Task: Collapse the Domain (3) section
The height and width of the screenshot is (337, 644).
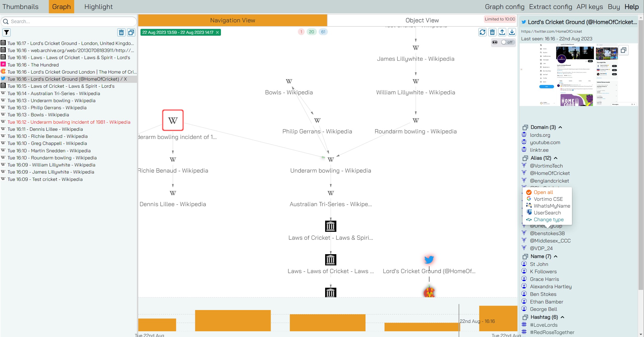Action: click(x=561, y=127)
